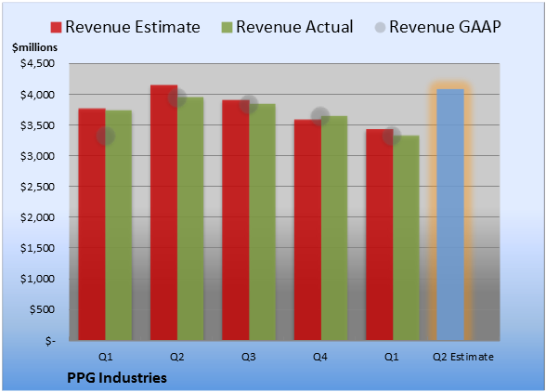Click the '$-' zero axis label
This screenshot has width=546, height=392.
tap(50, 341)
